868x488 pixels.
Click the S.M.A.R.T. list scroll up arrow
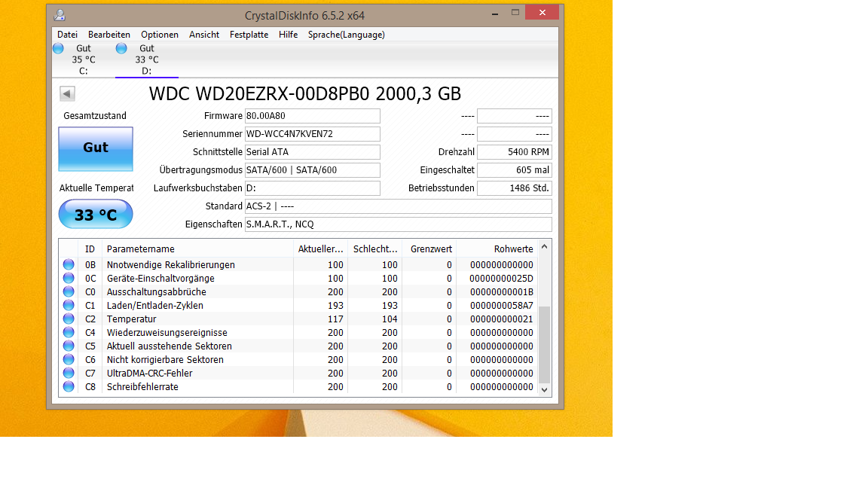click(x=544, y=247)
